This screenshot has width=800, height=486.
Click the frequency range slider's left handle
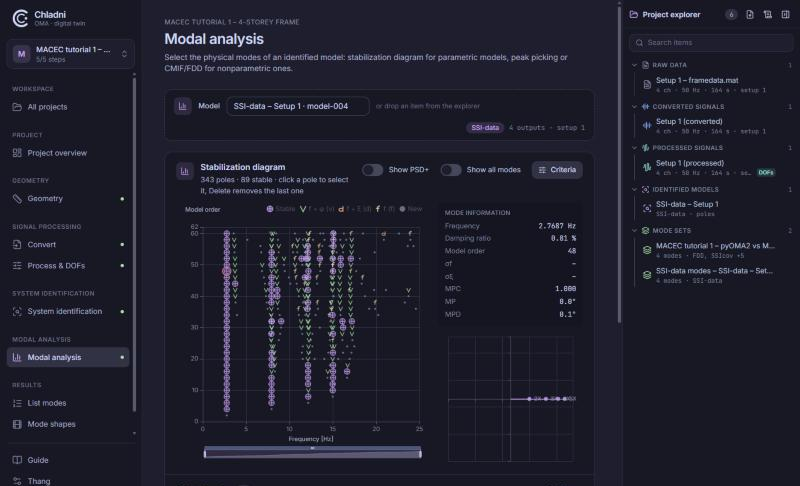coord(205,453)
